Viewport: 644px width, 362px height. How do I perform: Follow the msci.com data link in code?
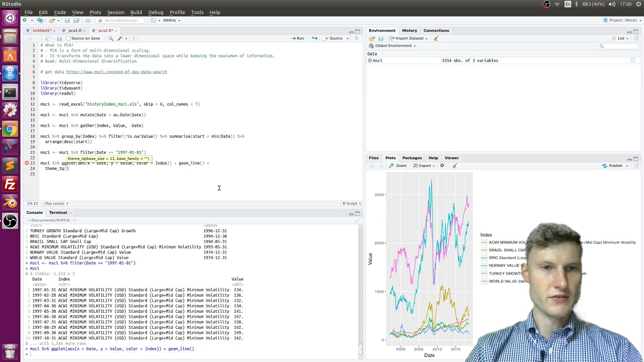click(x=116, y=72)
